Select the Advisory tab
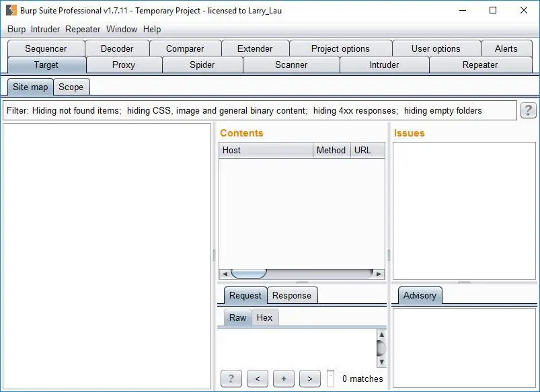The height and width of the screenshot is (392, 540). click(420, 296)
